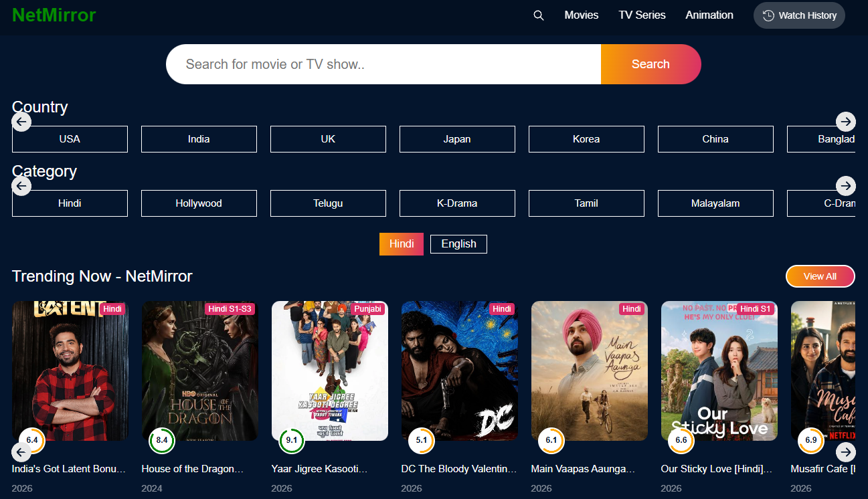Filter by country USA

point(70,139)
